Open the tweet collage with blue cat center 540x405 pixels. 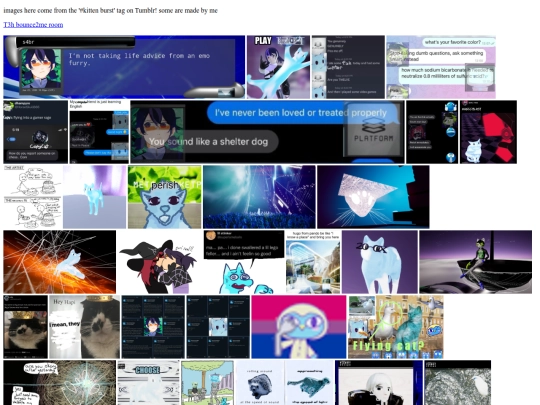(x=218, y=327)
